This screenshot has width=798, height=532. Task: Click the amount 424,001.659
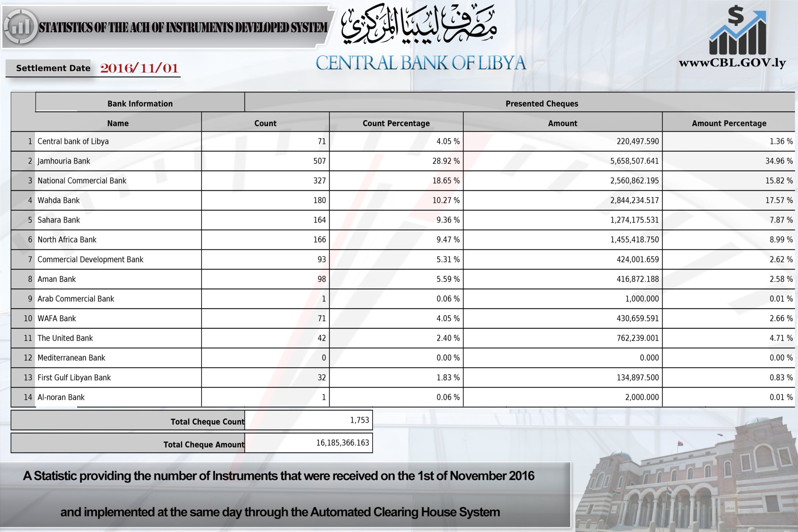[x=637, y=259]
